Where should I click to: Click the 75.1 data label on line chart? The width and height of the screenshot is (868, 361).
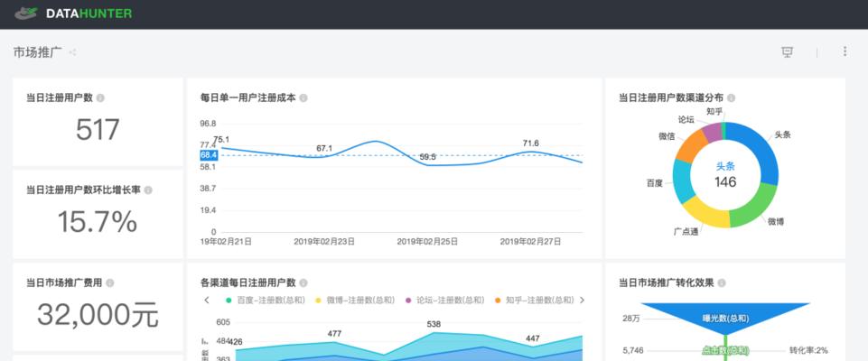click(x=221, y=140)
